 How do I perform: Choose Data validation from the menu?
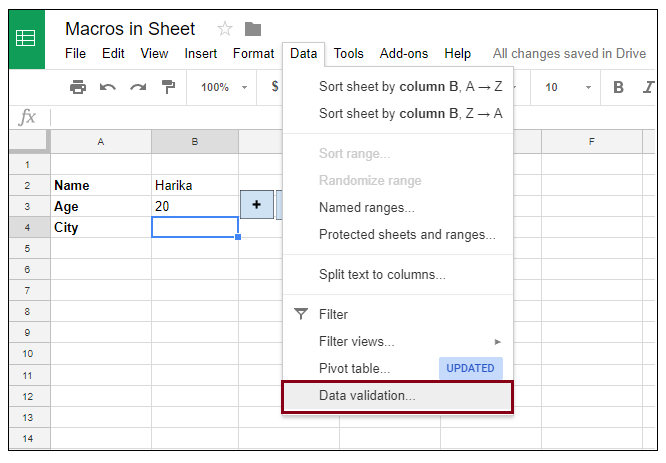click(367, 395)
